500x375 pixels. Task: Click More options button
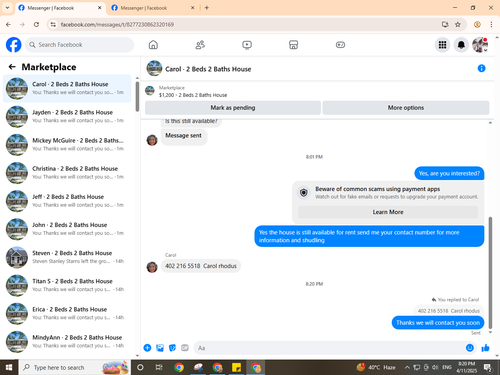pos(406,108)
